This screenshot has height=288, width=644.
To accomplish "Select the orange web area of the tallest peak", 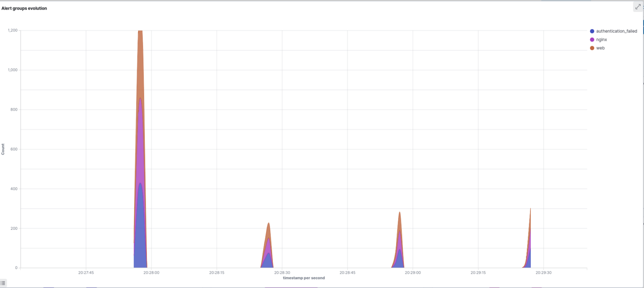I will tap(140, 63).
